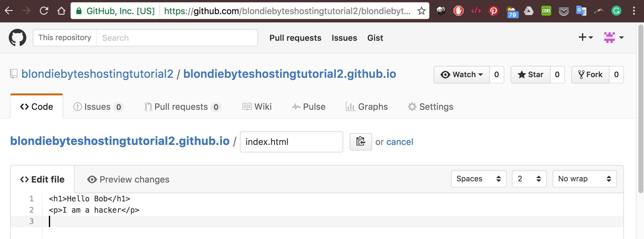Click the copy file path icon beside index.html
Image resolution: width=644 pixels, height=239 pixels.
[x=361, y=142]
